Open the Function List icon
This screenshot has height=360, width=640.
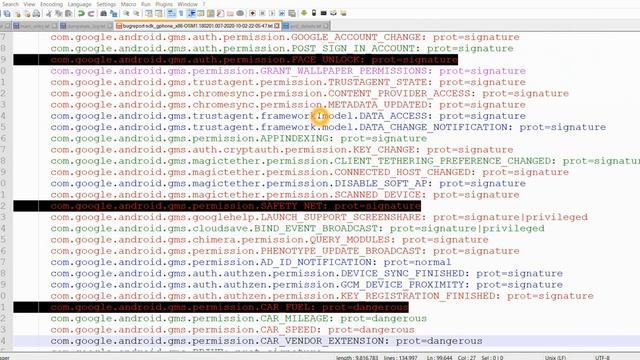[x=220, y=13]
